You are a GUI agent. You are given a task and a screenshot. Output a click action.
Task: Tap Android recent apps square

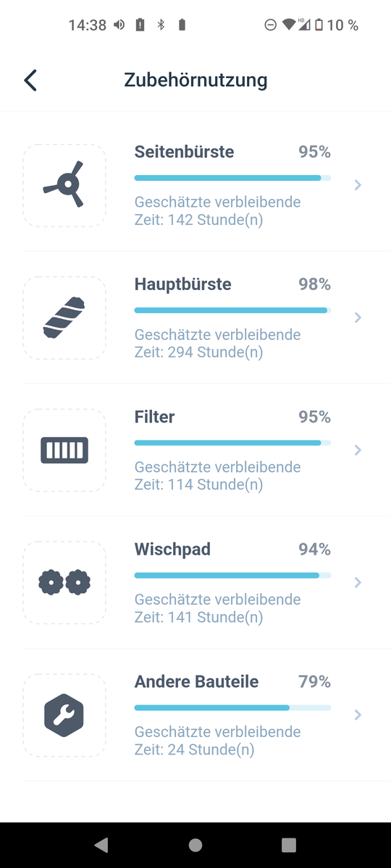point(289,844)
